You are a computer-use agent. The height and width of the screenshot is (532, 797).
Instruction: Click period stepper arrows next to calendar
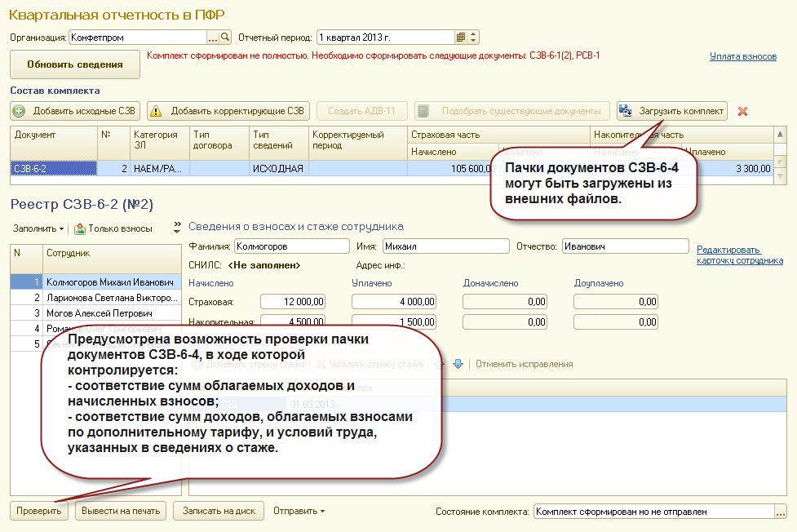tap(473, 38)
